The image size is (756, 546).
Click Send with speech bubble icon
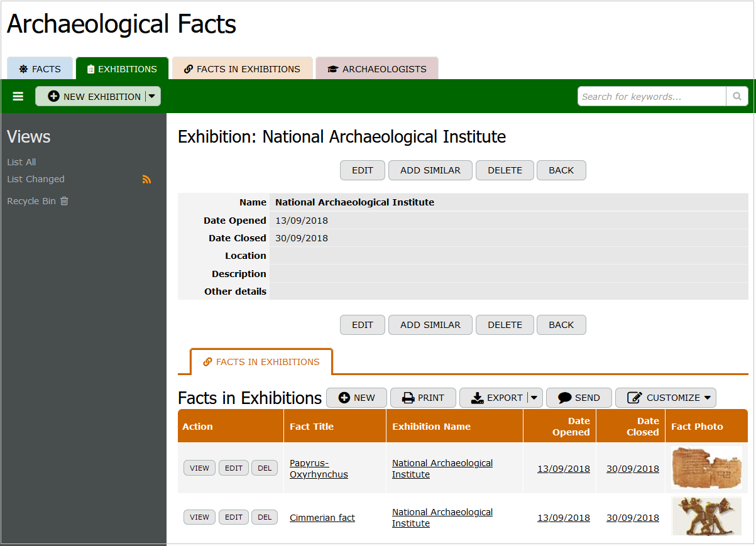pyautogui.click(x=578, y=398)
